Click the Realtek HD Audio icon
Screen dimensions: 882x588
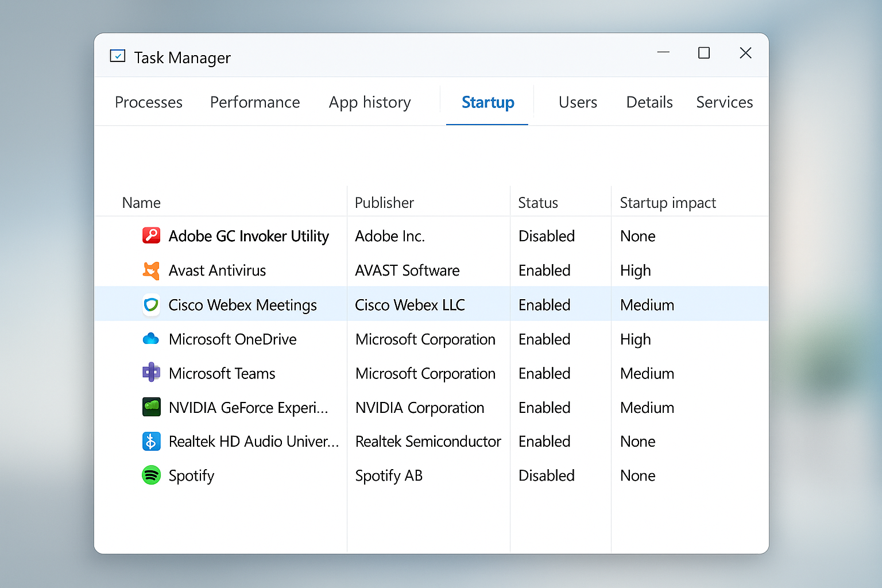tap(151, 441)
